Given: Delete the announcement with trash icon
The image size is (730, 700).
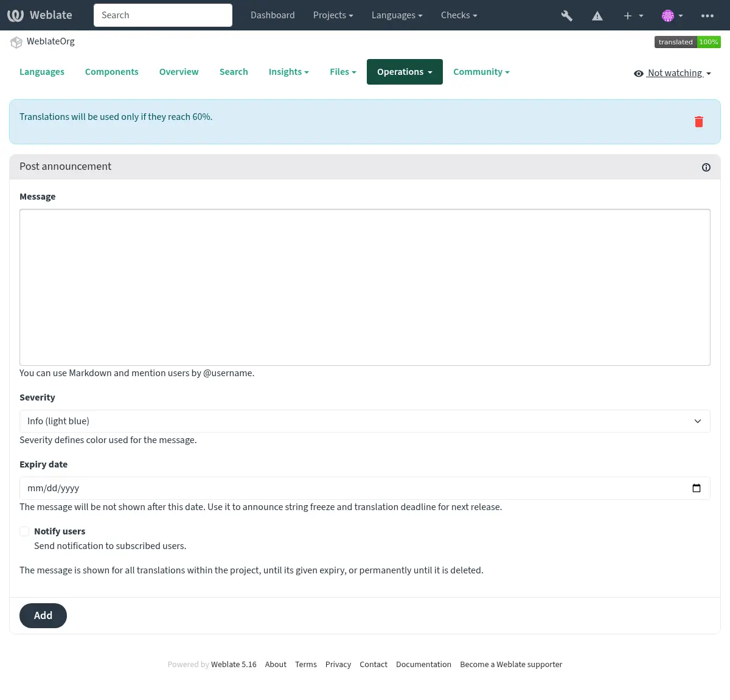Looking at the screenshot, I should pos(698,122).
